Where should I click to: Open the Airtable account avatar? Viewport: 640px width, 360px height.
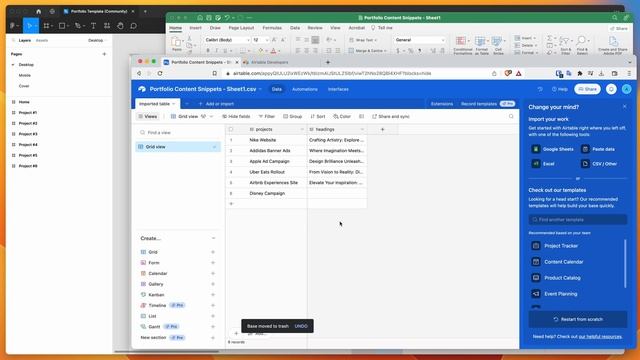coord(627,89)
